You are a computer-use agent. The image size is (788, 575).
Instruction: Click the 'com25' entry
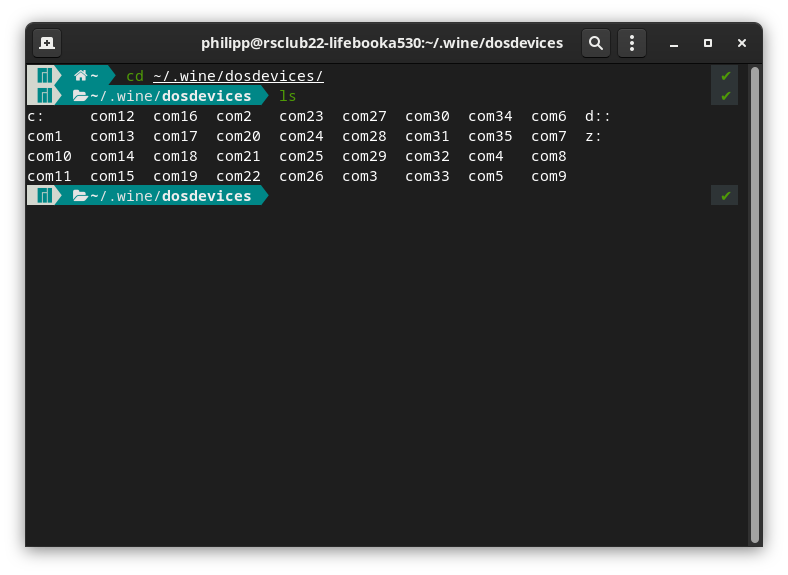302,157
